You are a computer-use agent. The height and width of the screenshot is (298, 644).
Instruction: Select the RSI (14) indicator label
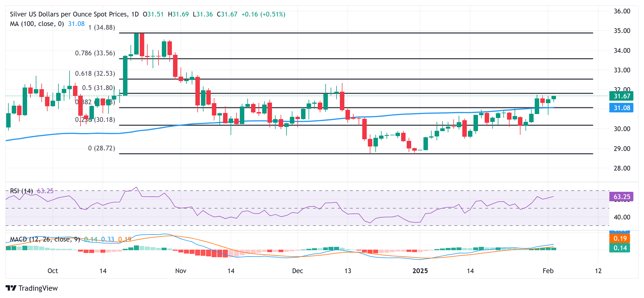pos(21,191)
